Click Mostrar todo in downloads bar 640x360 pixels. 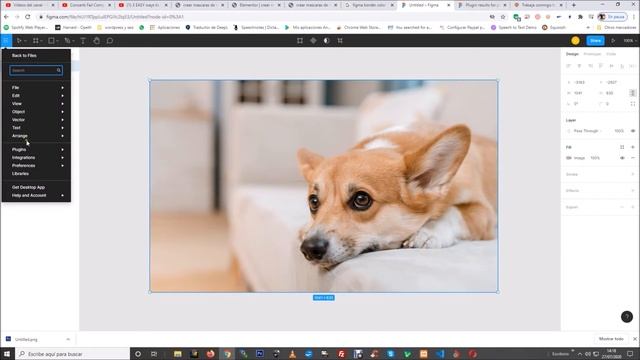[x=611, y=339]
